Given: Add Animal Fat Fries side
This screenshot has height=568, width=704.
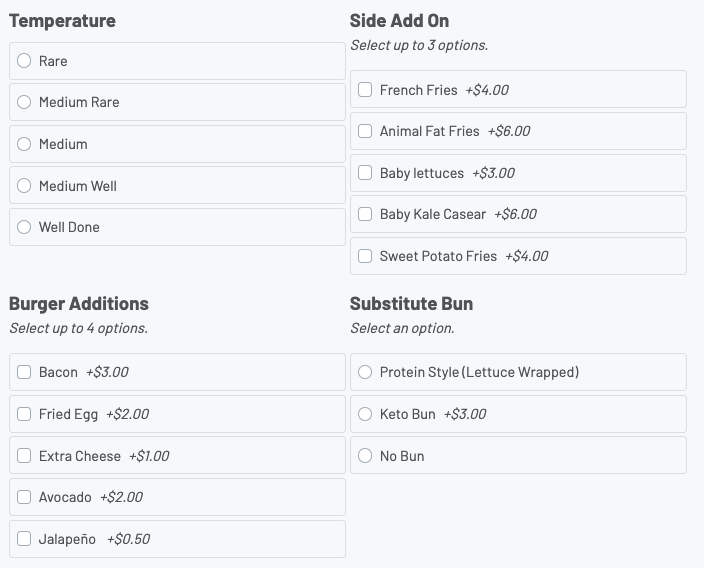Looking at the screenshot, I should pos(365,131).
